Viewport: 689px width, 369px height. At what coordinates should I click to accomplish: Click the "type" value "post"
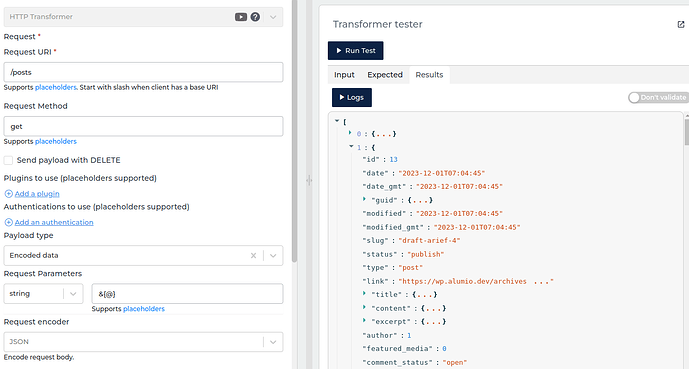point(410,268)
